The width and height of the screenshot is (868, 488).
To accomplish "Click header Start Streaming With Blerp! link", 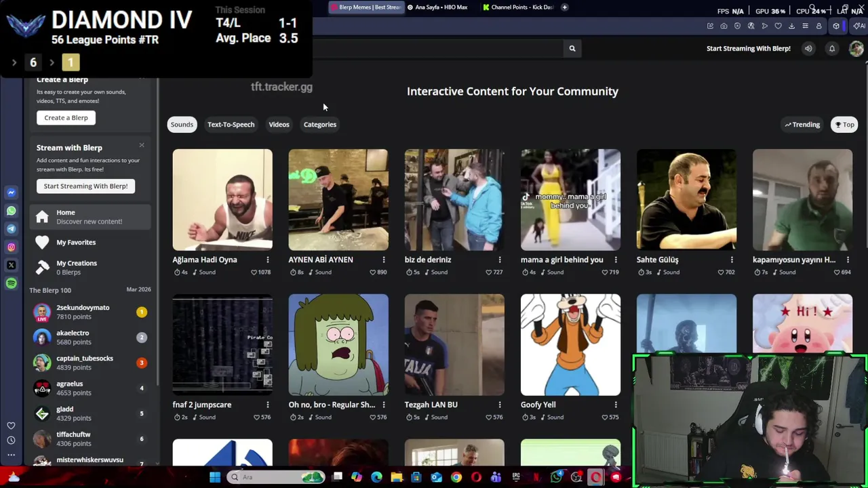I will (x=749, y=48).
